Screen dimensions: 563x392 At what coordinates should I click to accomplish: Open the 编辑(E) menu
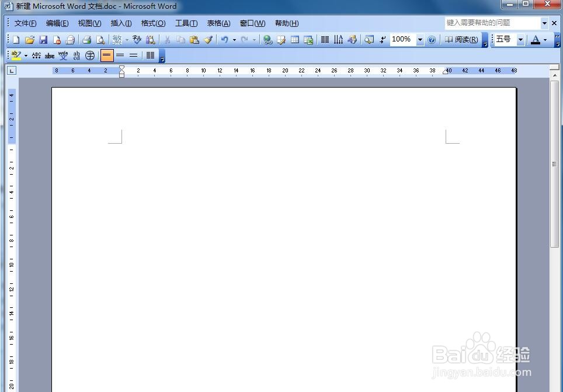click(57, 23)
